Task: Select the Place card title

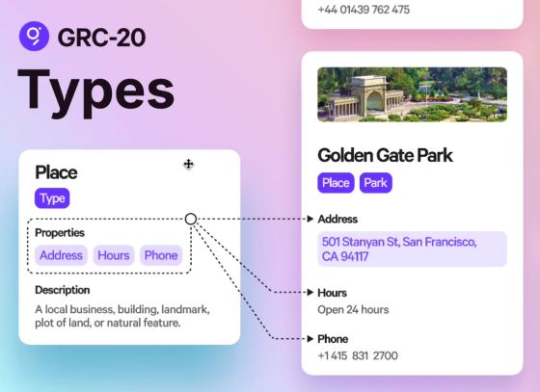Action: pyautogui.click(x=56, y=172)
